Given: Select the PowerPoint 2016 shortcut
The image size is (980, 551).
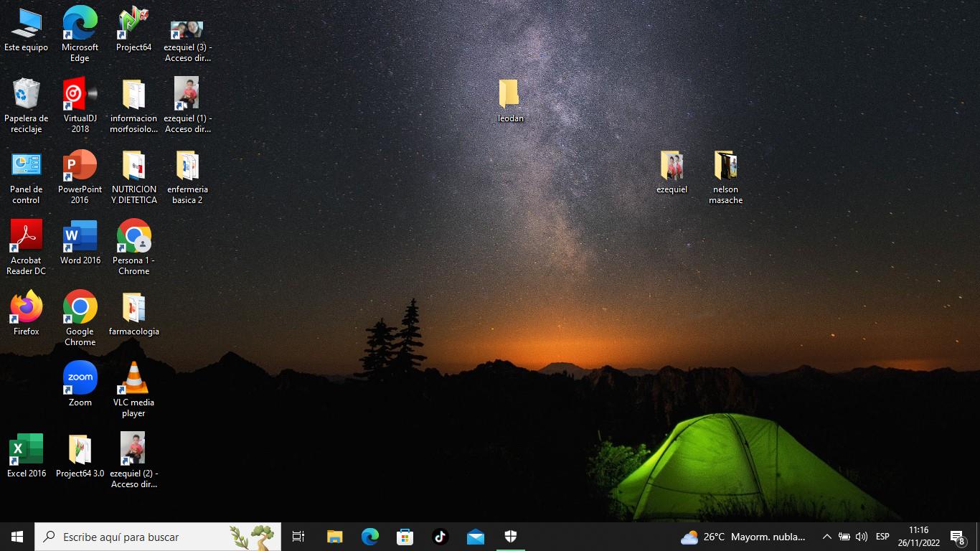Looking at the screenshot, I should pos(80,166).
